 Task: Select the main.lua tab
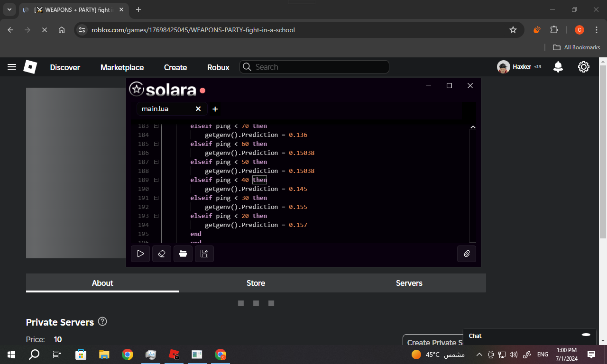click(172, 109)
